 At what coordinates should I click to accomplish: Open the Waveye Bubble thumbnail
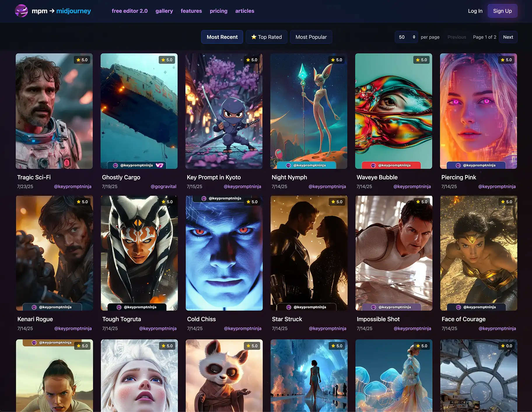coord(394,111)
